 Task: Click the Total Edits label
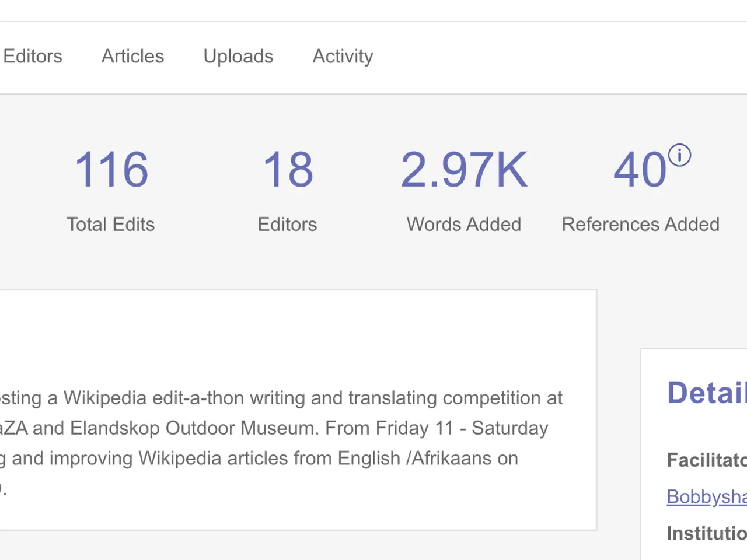(x=110, y=225)
